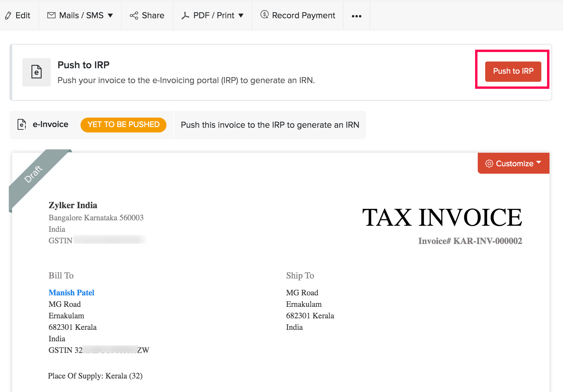Expand the Mails / SMS dropdown arrow
Image resolution: width=563 pixels, height=392 pixels.
[x=110, y=16]
